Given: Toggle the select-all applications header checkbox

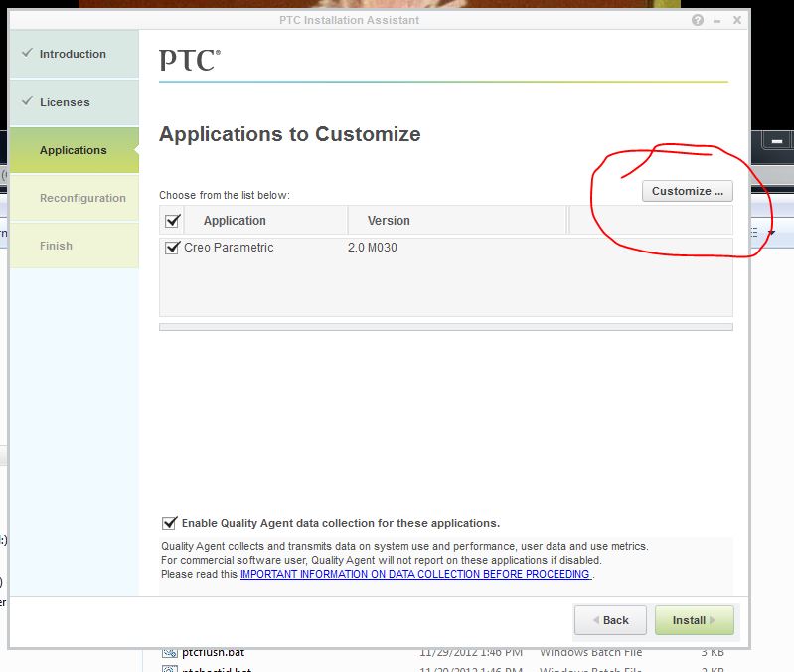Looking at the screenshot, I should click(173, 221).
